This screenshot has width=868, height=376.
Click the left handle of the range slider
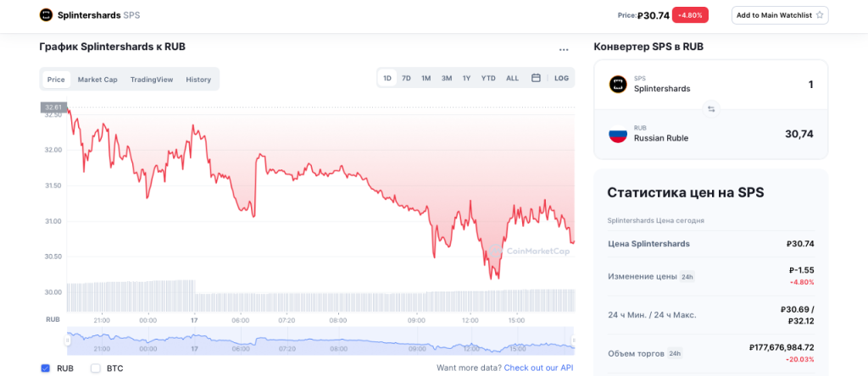68,340
